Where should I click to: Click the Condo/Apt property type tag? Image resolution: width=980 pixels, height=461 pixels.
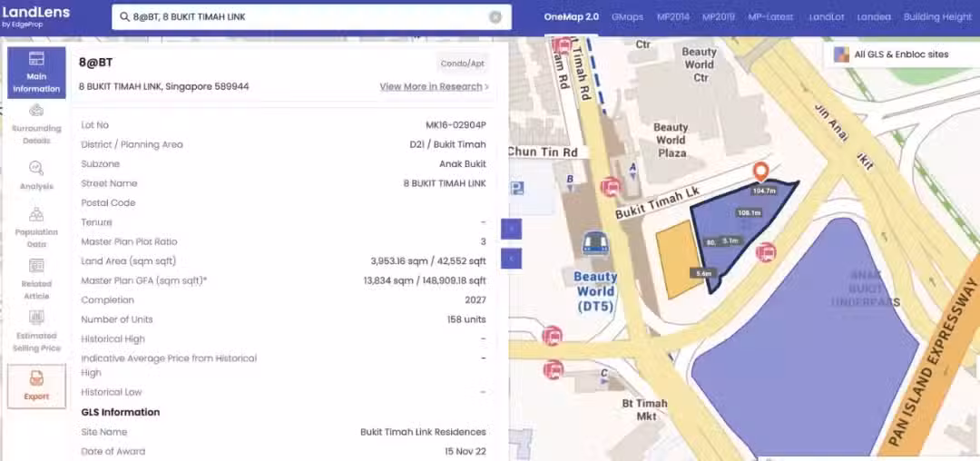pos(463,64)
